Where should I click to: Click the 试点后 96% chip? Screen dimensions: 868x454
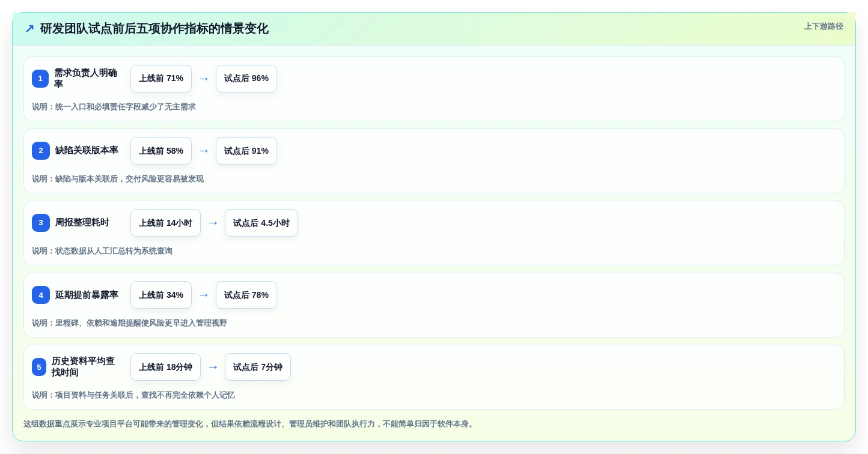click(246, 79)
